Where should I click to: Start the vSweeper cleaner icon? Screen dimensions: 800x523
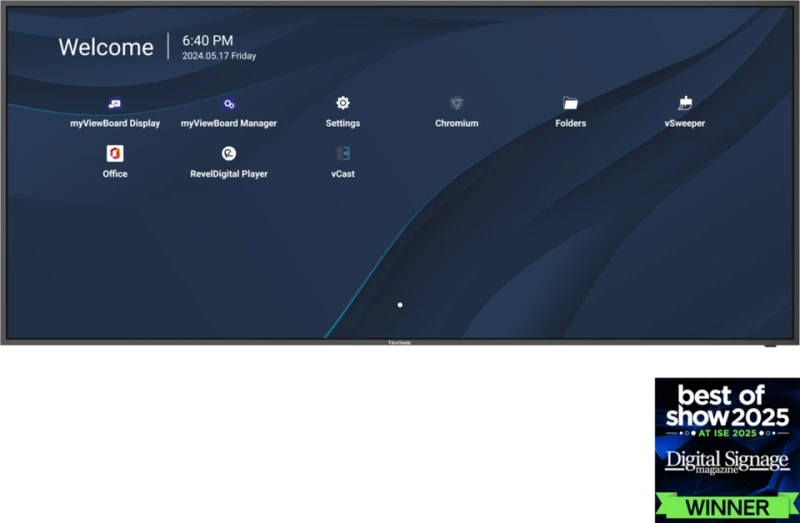coord(685,104)
